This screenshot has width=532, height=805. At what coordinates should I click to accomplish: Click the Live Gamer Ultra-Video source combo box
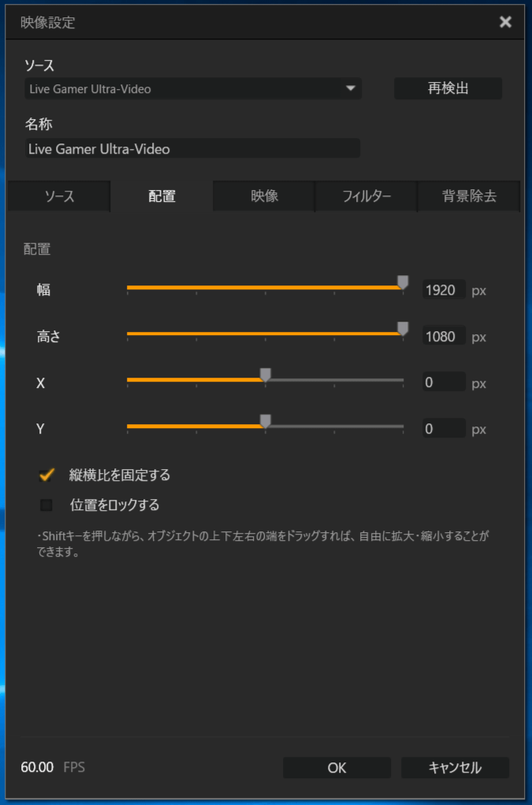tap(185, 89)
